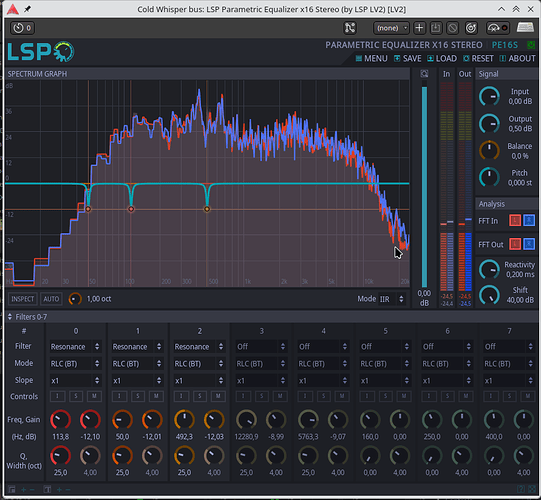Click the latency timer icon showing 0
The image size is (541, 500).
(22, 28)
